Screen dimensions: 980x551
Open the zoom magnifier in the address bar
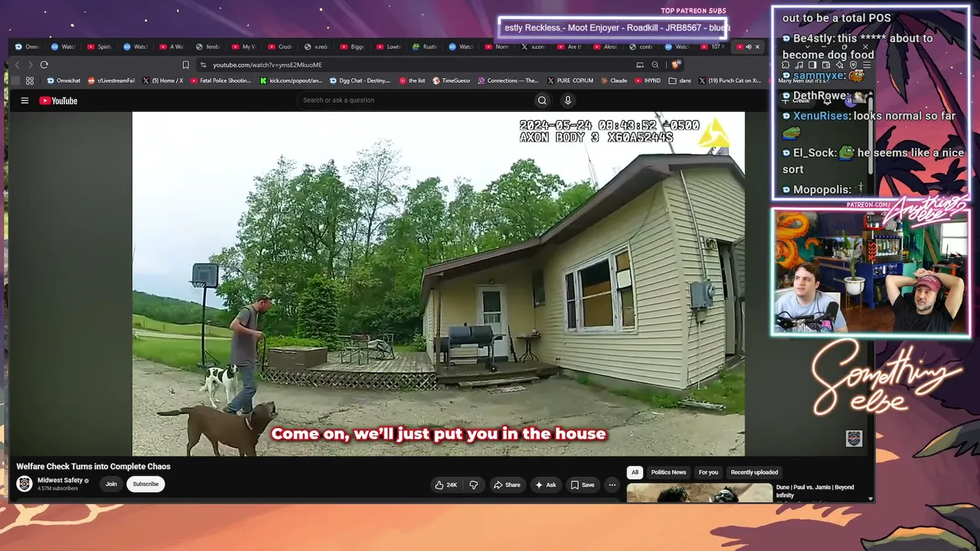tap(655, 65)
